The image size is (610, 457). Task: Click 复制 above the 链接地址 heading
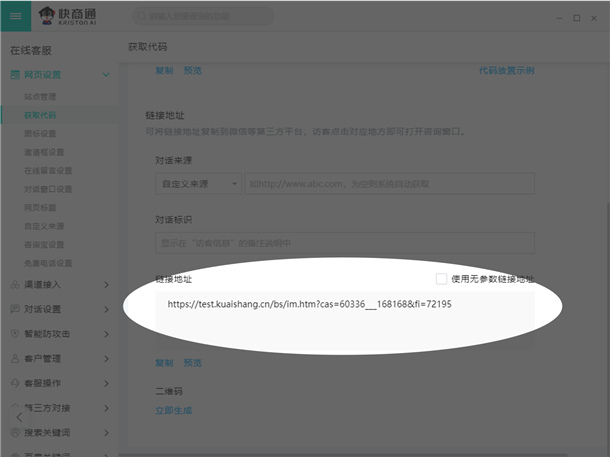(x=164, y=70)
